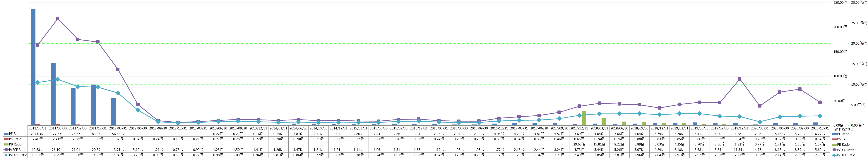Screen dimensions: 868x158
Task: Click the blue PE bar above 2012/03/31
Action: [114, 112]
